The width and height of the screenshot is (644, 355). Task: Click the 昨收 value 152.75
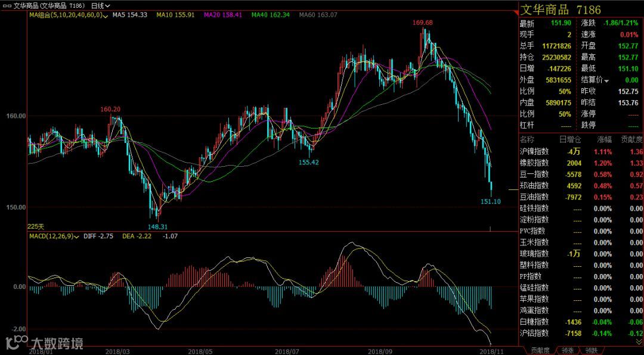coord(628,91)
